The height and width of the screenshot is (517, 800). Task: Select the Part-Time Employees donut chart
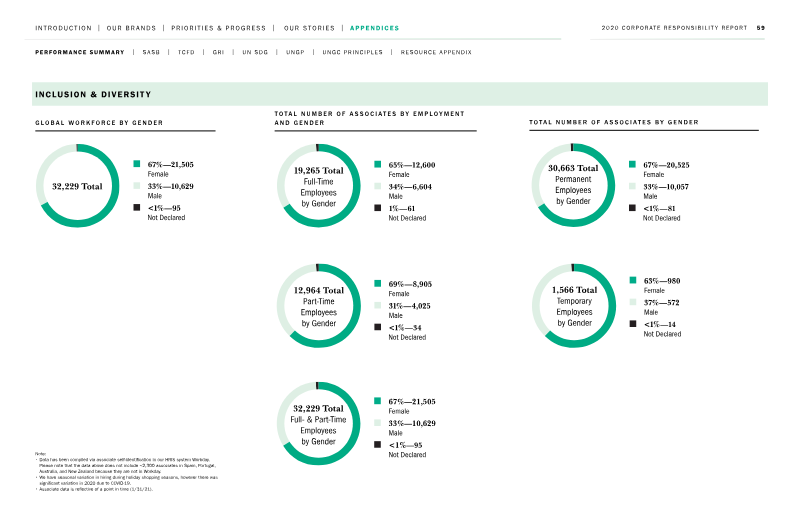(x=318, y=306)
